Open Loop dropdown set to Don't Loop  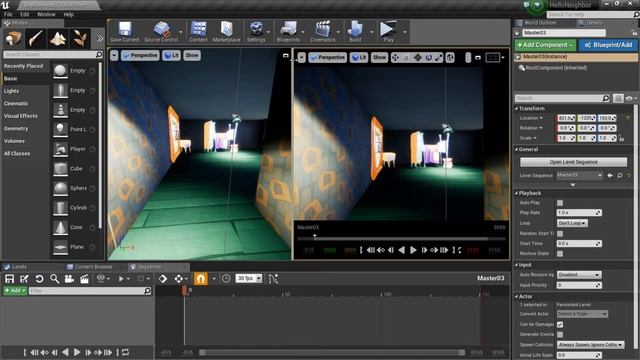[572, 223]
